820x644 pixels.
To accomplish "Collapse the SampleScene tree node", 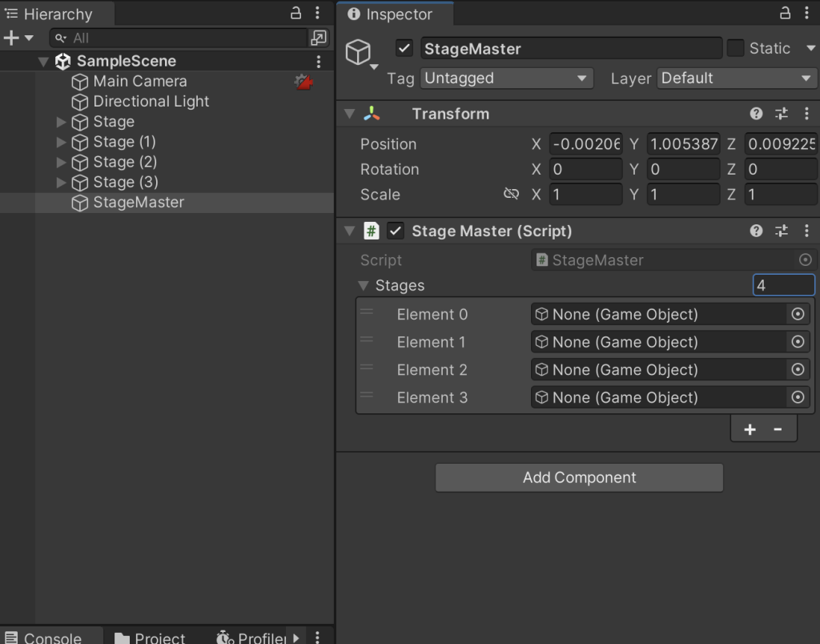I will coord(43,62).
